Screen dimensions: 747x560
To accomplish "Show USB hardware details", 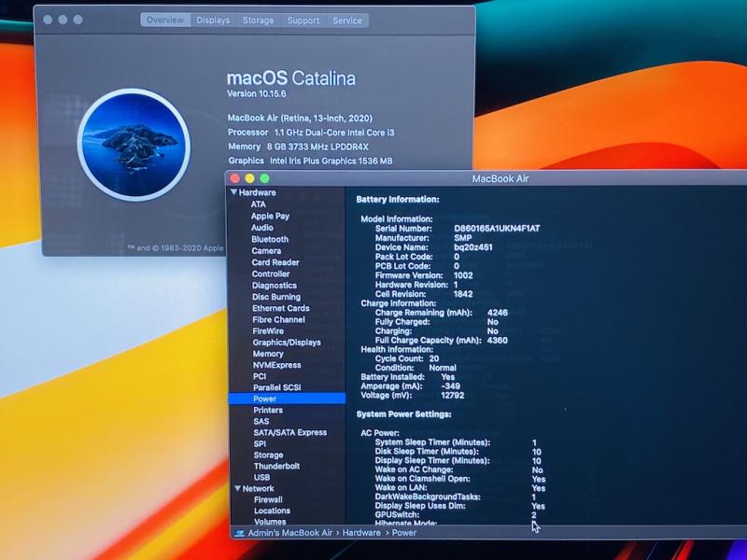I will click(262, 477).
